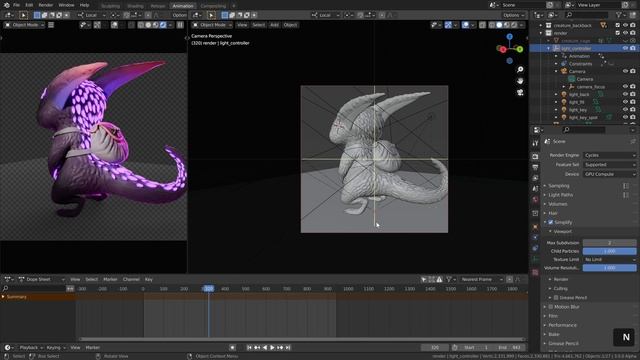Click the outliner search field
The width and height of the screenshot is (640, 360).
pyautogui.click(x=588, y=15)
